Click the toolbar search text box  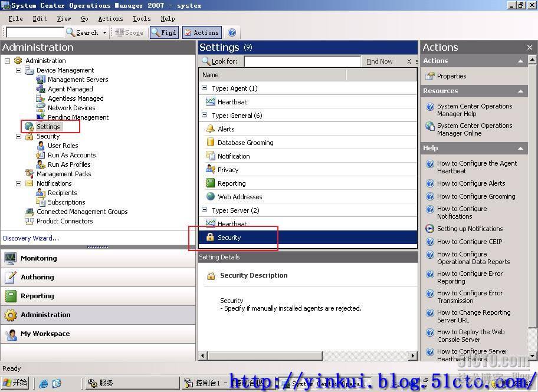click(35, 32)
